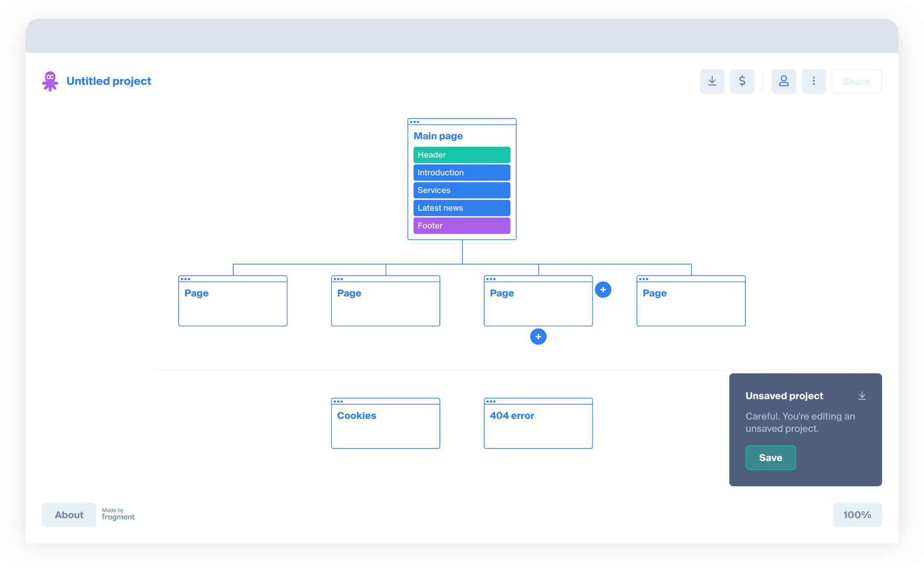Screen dimensions: 924x569
Task: Open the Cookies page three-dots menu
Action: tap(338, 401)
